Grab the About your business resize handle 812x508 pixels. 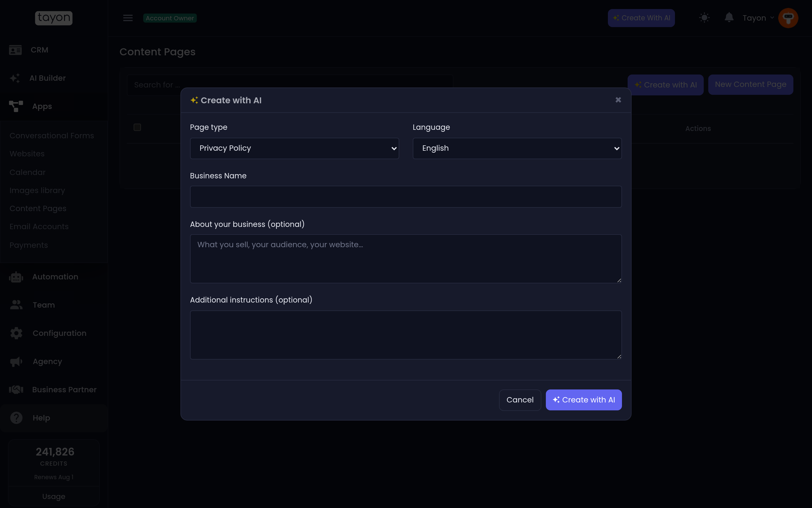pos(619,280)
